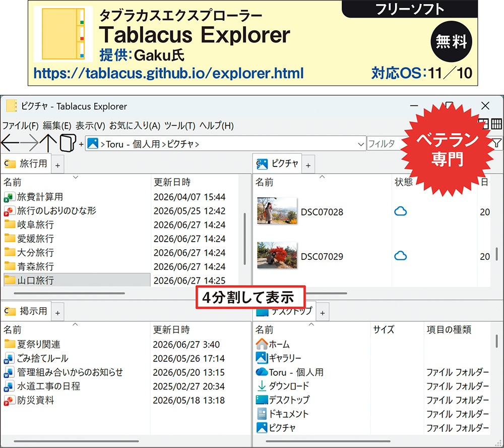Viewport: 504px width, 448px height.
Task: Click the DSC07028 photo thumbnail
Action: point(277,211)
